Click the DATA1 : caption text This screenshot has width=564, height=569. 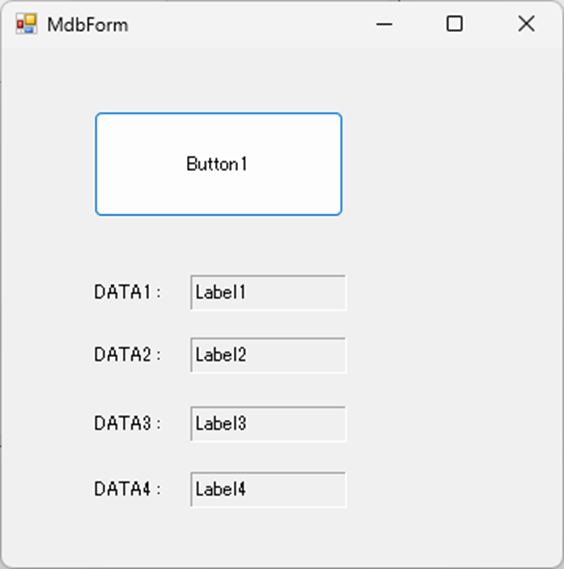click(127, 292)
